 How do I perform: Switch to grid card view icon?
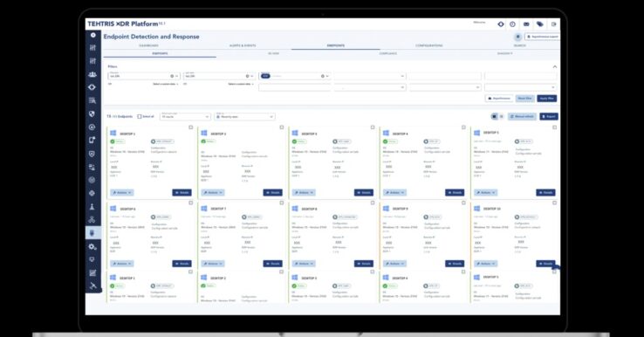pos(494,117)
